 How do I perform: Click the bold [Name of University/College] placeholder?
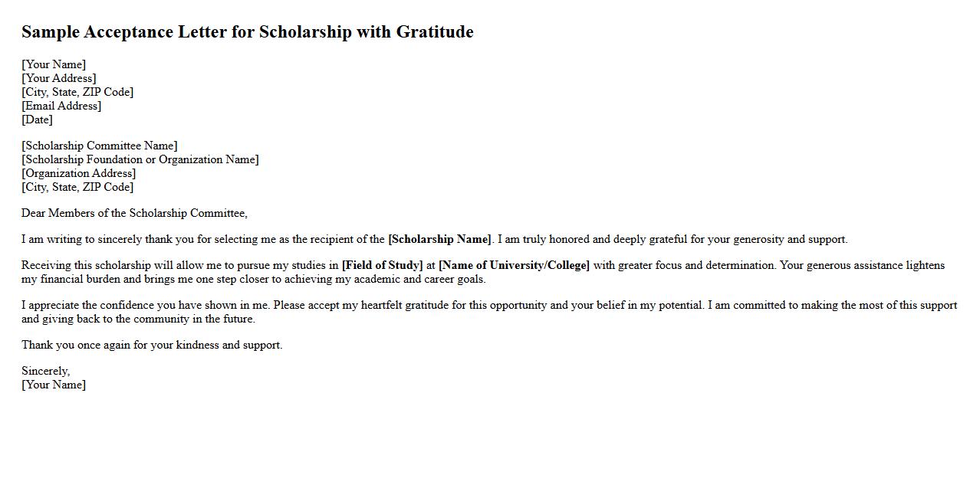pyautogui.click(x=514, y=265)
